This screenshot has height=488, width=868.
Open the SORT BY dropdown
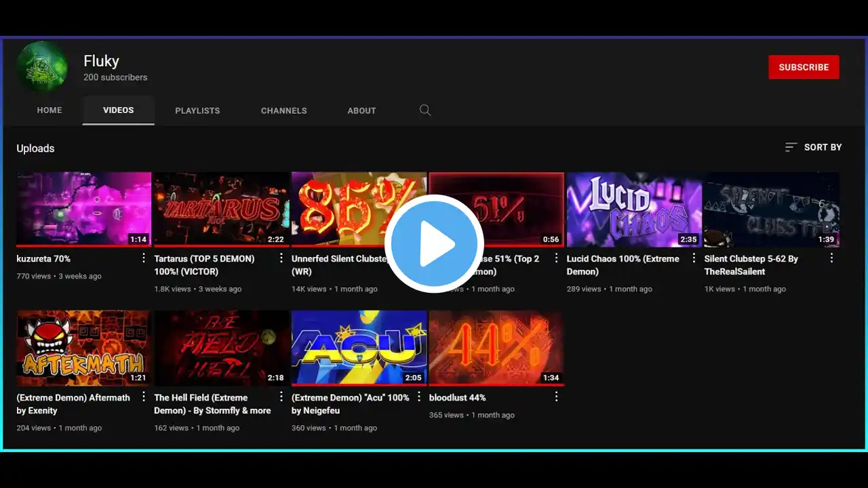coord(813,147)
